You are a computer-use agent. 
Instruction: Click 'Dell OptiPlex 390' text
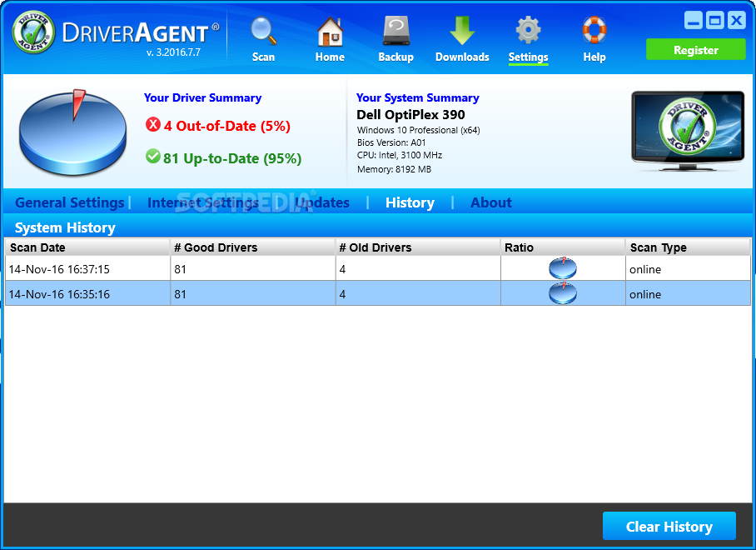(x=410, y=115)
